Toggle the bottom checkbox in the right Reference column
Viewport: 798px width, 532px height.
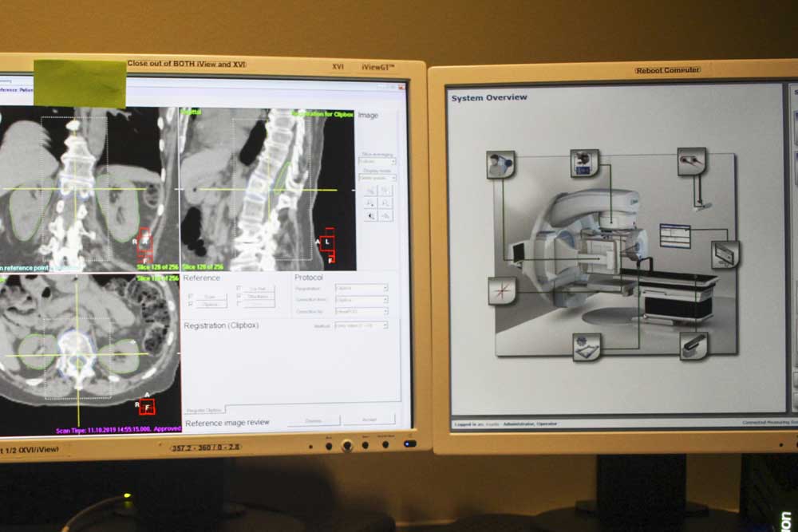pyautogui.click(x=239, y=304)
